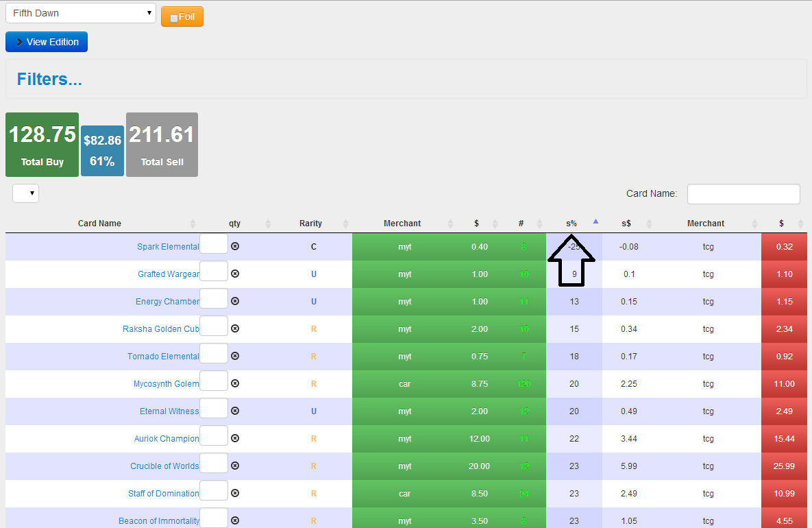
Task: Click remove icon for Crucible of Worlds
Action: pos(235,466)
